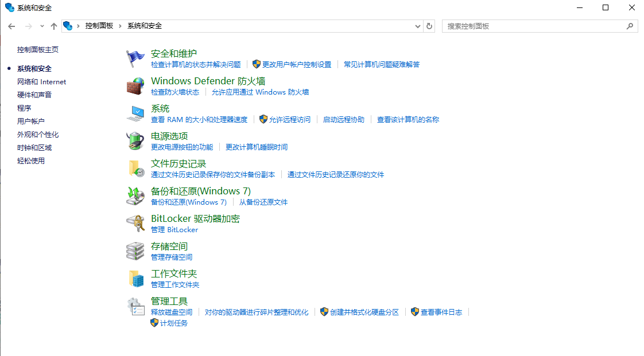Open 更改电源按钮的功能
Viewport: 644px width, 356px height.
pos(182,147)
